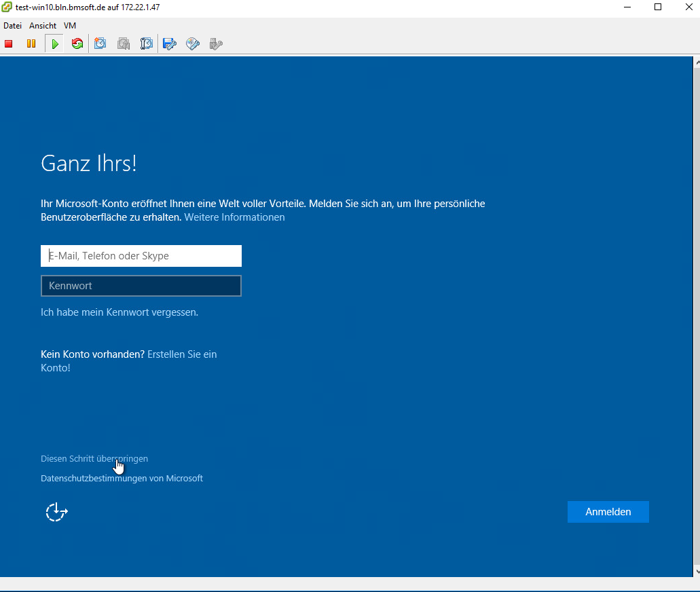Open the Weitere Informationen link
The width and height of the screenshot is (700, 592).
[234, 217]
